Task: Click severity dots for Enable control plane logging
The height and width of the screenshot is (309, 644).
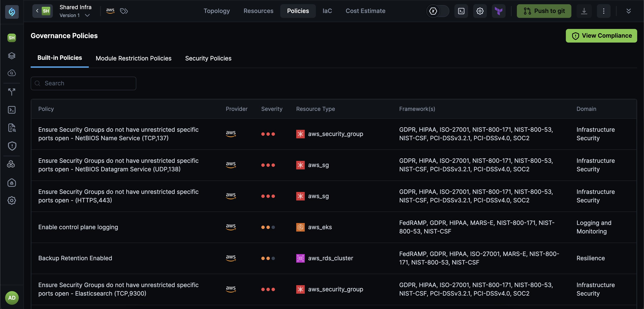Action: tap(268, 227)
